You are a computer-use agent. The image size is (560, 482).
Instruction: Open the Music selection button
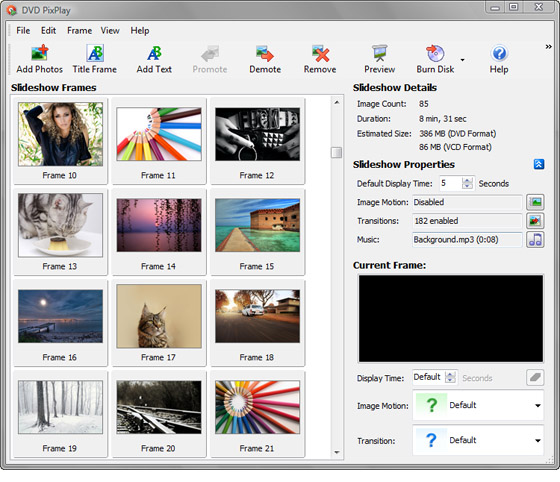click(x=535, y=240)
